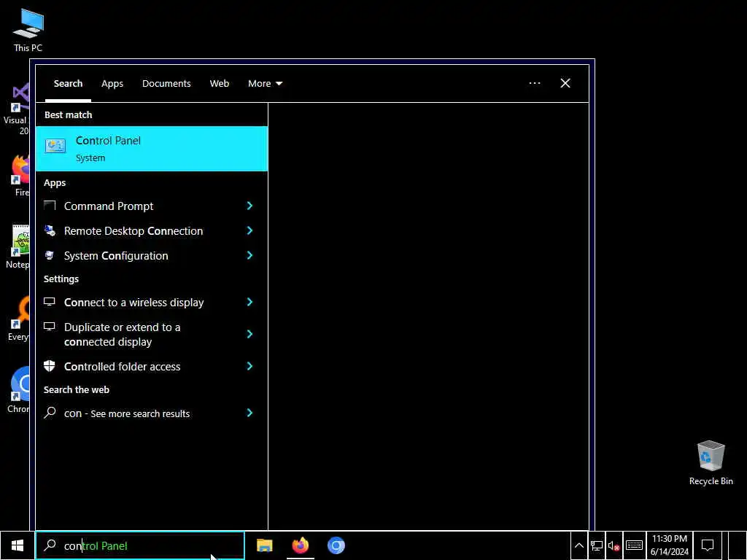Image resolution: width=747 pixels, height=560 pixels.
Task: Select the Recycle Bin desktop icon
Action: [x=711, y=463]
